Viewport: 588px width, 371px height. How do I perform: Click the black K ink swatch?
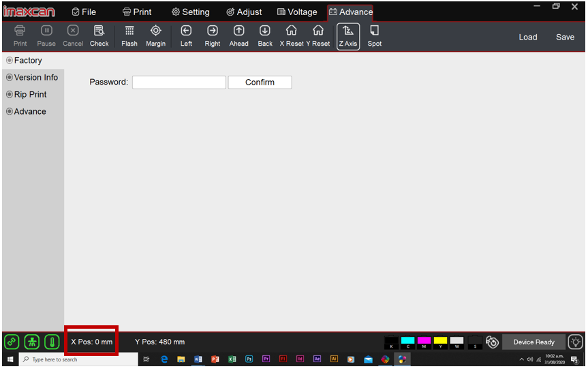click(x=391, y=342)
